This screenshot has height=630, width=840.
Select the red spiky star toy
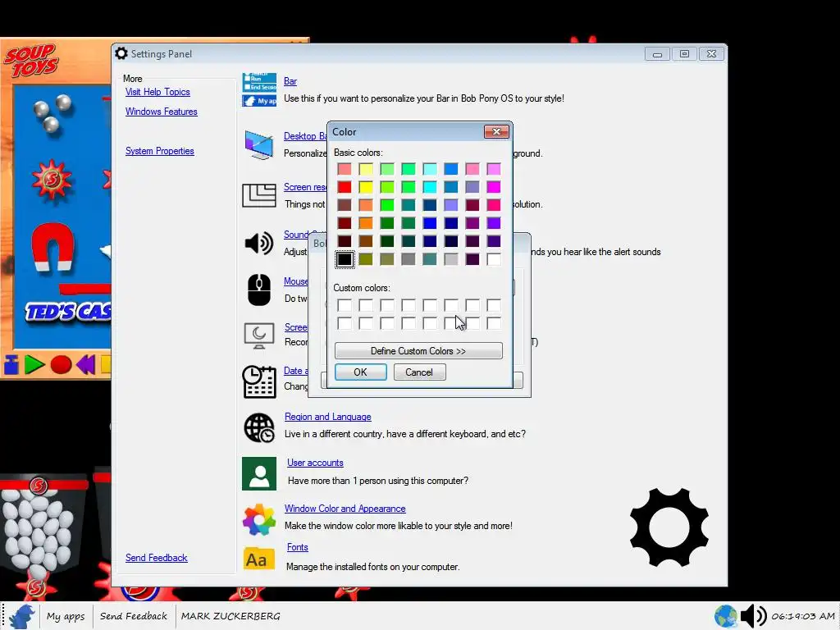pyautogui.click(x=52, y=179)
